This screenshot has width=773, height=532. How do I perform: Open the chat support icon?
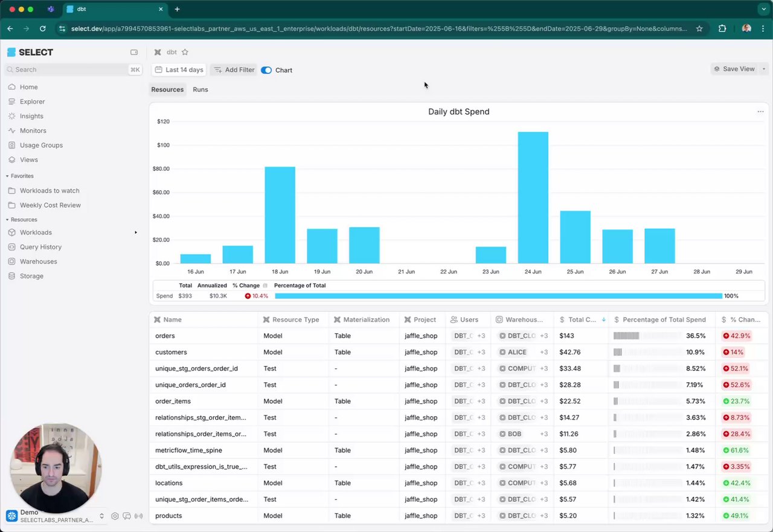(127, 516)
